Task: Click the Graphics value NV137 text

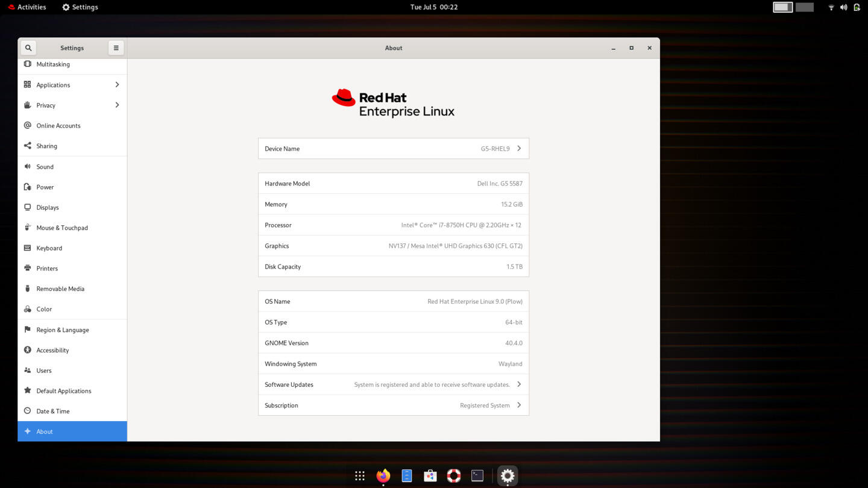Action: 456,246
